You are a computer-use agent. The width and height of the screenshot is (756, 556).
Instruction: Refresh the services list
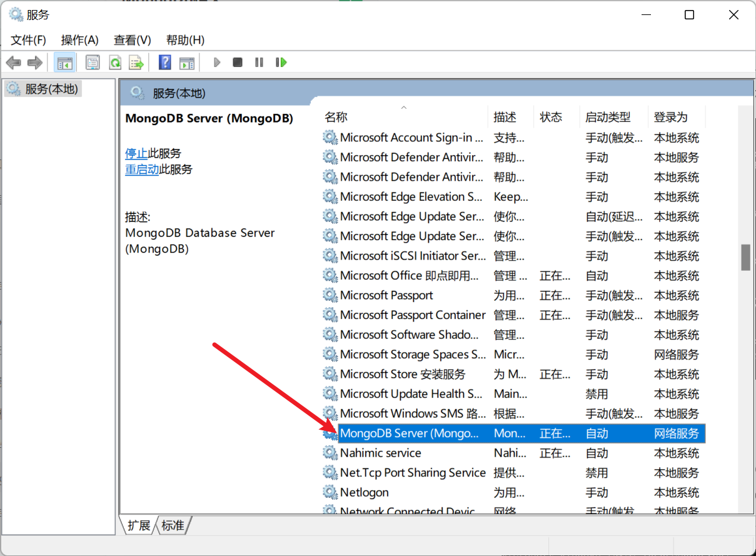pyautogui.click(x=115, y=63)
